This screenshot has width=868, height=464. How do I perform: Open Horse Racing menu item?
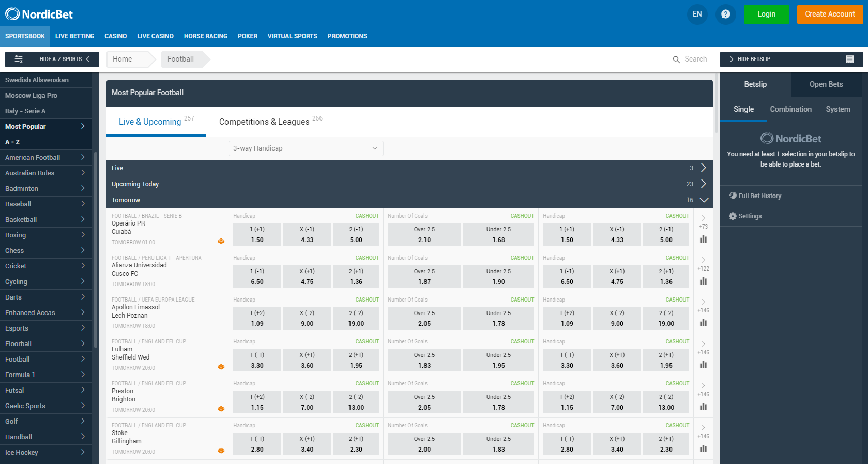[205, 36]
